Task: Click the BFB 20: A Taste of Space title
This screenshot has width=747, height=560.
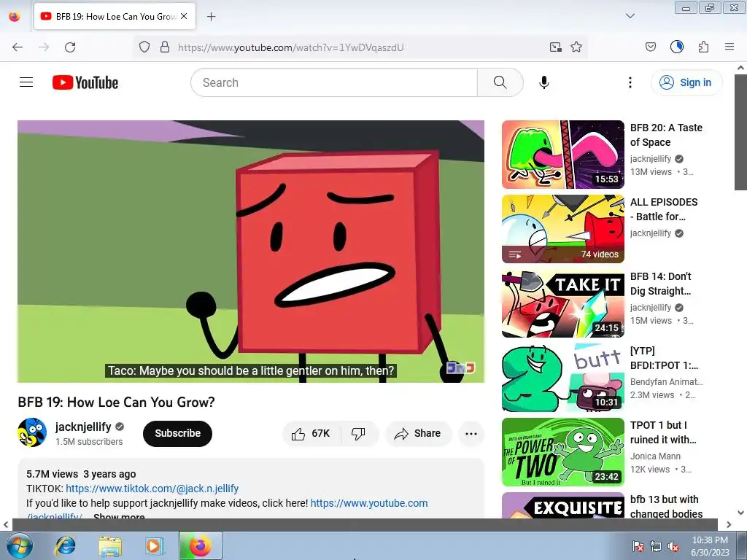Action: [666, 135]
